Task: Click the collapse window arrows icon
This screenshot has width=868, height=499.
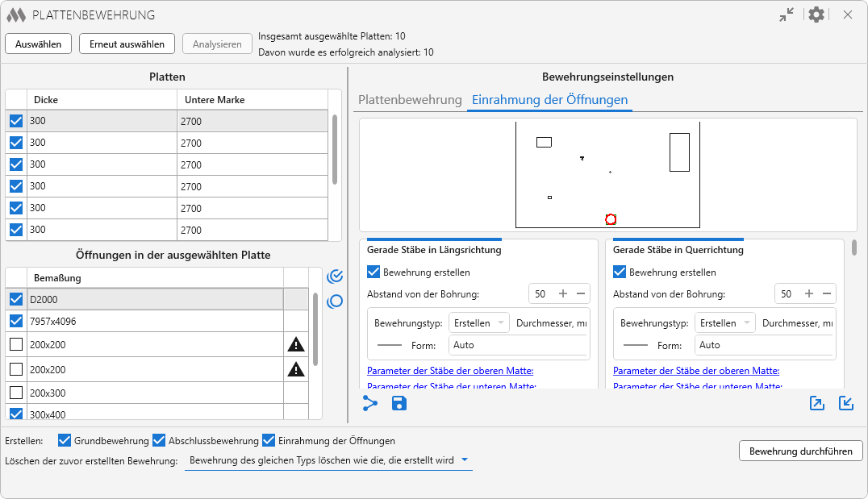Action: point(787,15)
